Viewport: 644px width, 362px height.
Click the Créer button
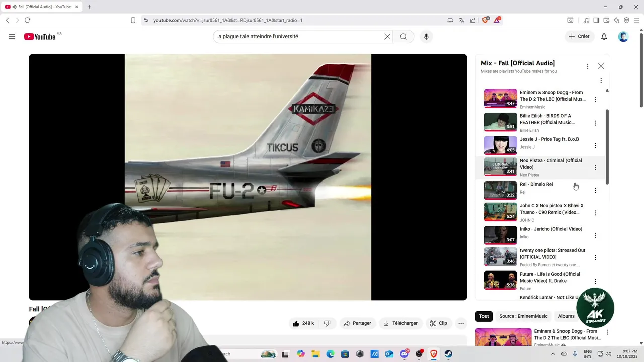click(x=579, y=36)
